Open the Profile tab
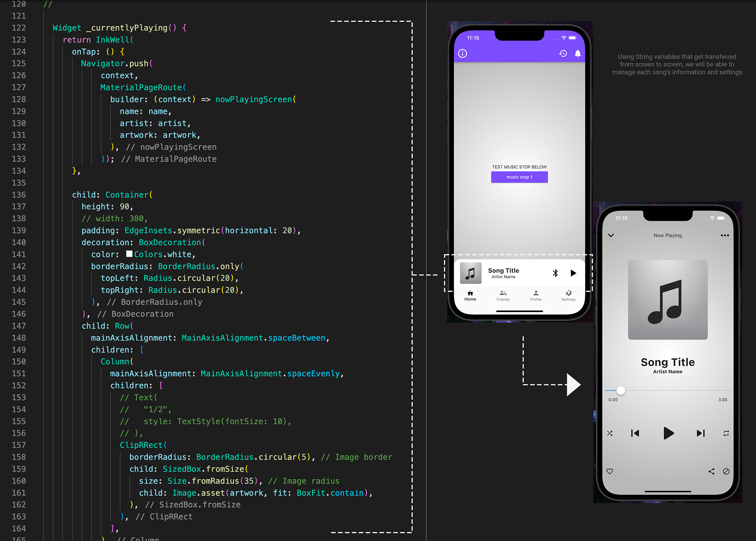 [535, 296]
